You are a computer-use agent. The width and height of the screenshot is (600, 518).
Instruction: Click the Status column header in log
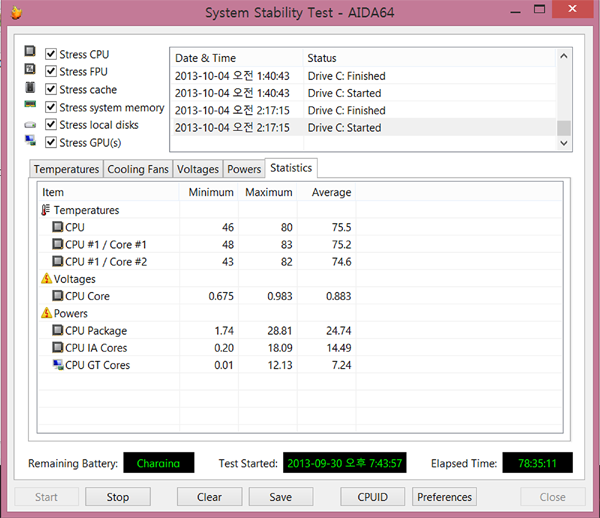point(429,58)
